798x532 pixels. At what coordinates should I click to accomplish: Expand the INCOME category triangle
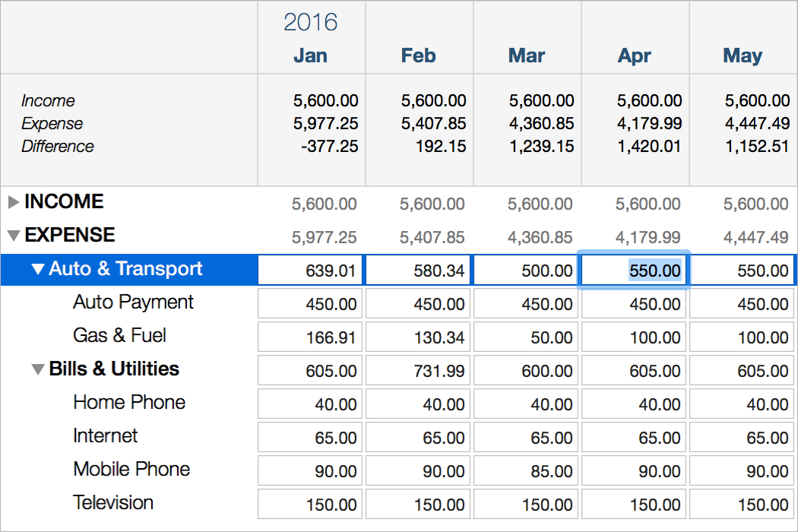click(14, 202)
